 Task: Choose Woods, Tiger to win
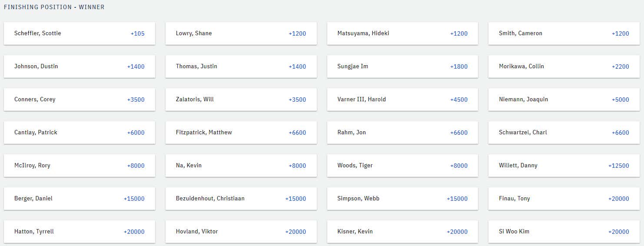click(402, 166)
